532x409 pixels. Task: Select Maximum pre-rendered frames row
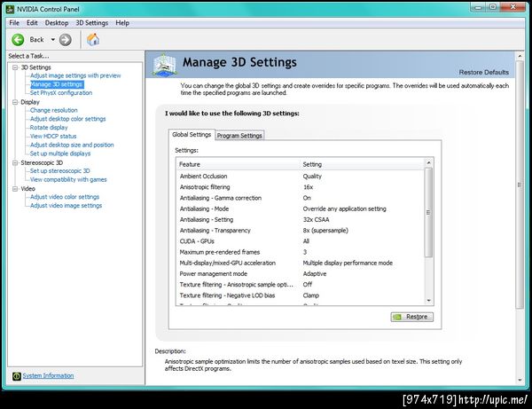(301, 252)
